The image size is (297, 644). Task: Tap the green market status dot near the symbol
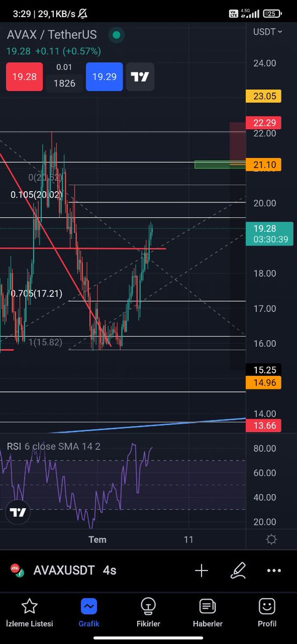(116, 35)
